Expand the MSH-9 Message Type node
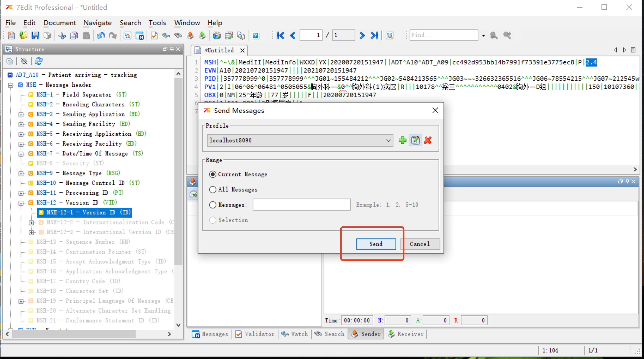 click(21, 173)
